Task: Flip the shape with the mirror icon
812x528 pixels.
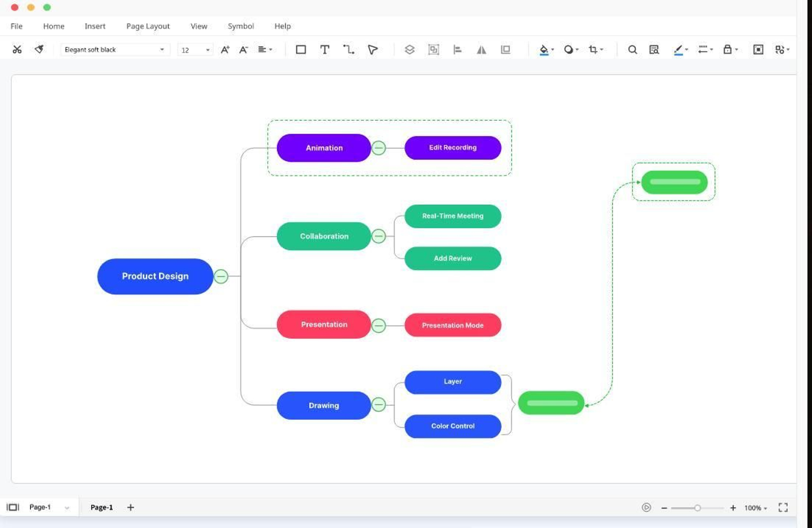Action: click(x=481, y=49)
